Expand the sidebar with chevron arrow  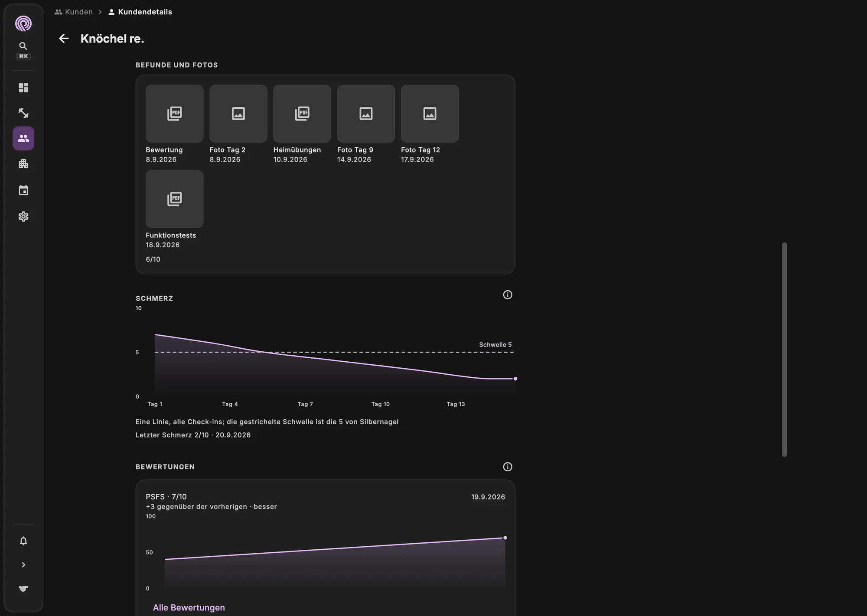(23, 565)
